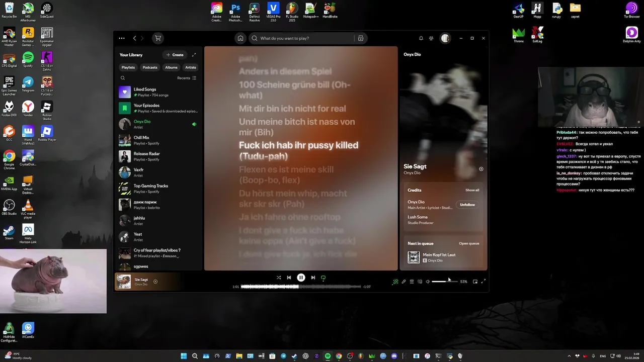The width and height of the screenshot is (644, 362).
Task: Open Liked Songs playlist
Action: [157, 92]
